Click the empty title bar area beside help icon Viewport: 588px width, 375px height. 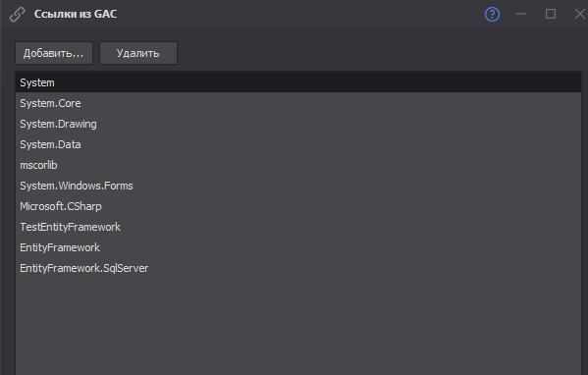click(300, 14)
